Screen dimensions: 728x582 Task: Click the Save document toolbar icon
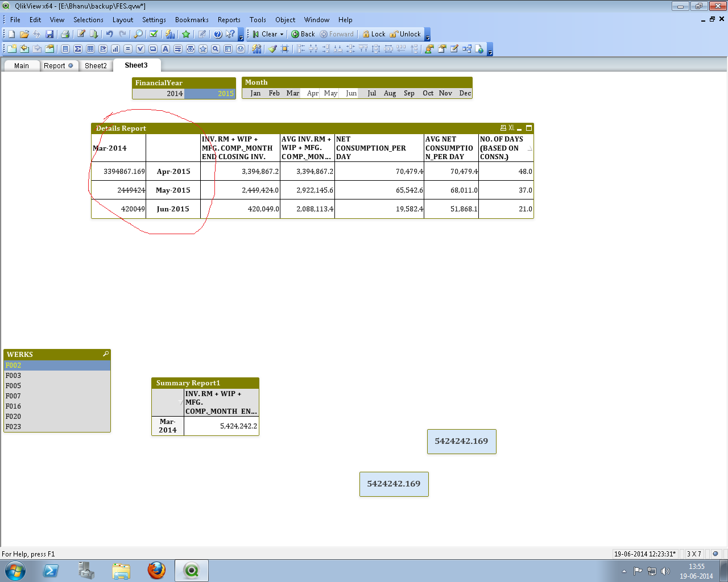pos(49,34)
